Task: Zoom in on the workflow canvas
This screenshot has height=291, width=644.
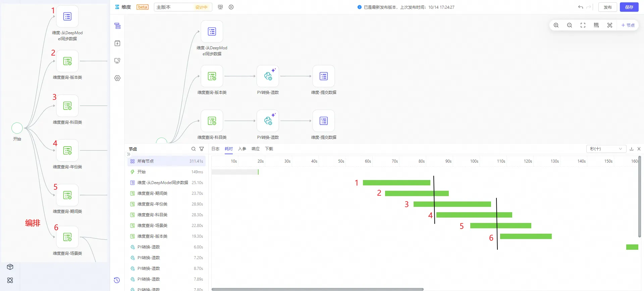Action: coord(556,25)
